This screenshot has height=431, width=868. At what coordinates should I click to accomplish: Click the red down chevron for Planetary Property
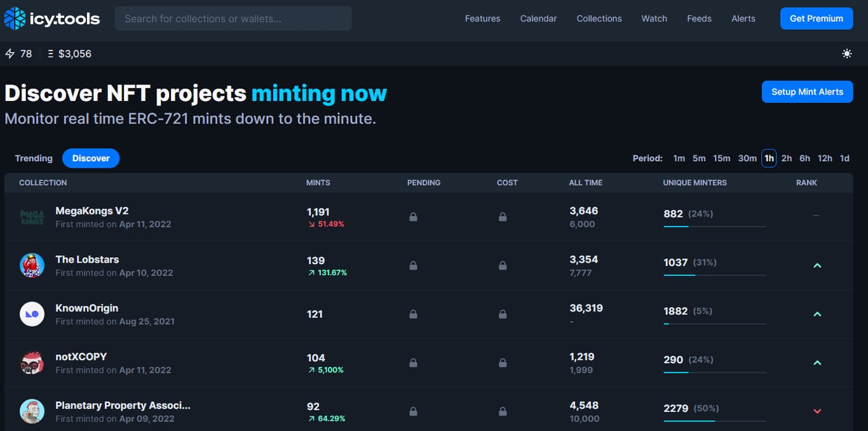(817, 411)
